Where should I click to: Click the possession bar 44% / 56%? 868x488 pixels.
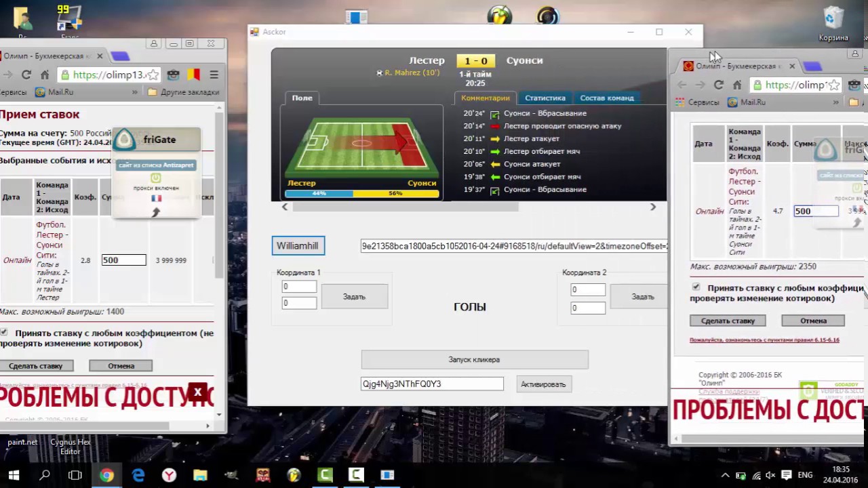point(362,193)
